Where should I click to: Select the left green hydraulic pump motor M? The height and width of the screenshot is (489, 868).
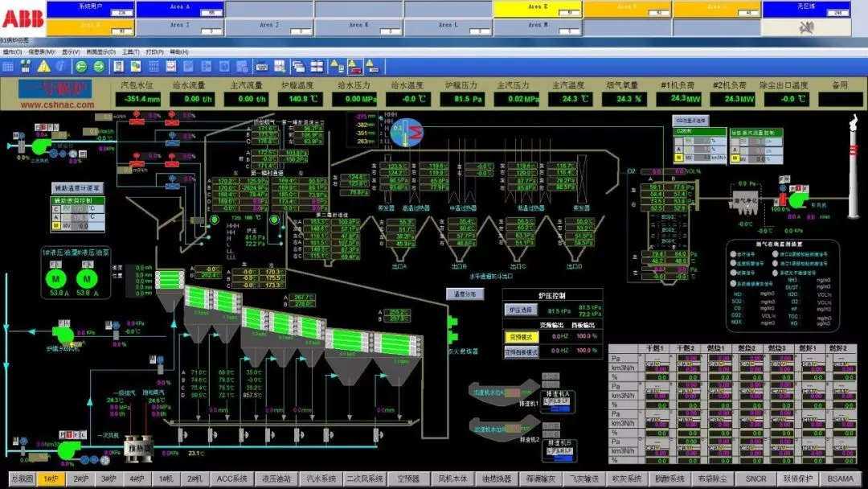pos(56,278)
